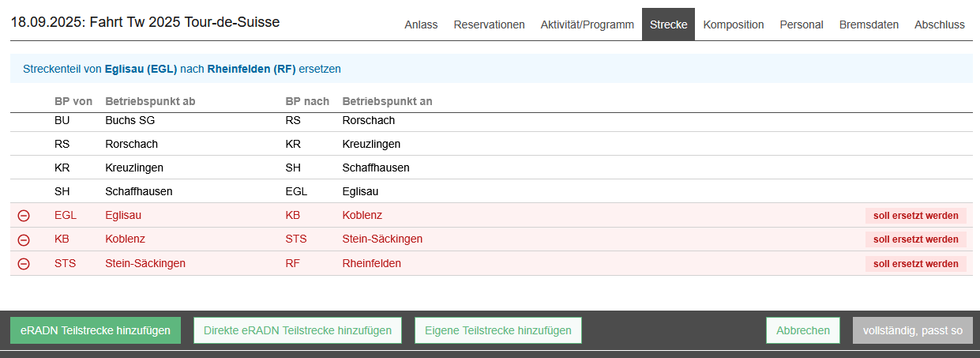The height and width of the screenshot is (358, 980).
Task: Click Eigene Teilstrecke hinzufügen button
Action: 498,330
